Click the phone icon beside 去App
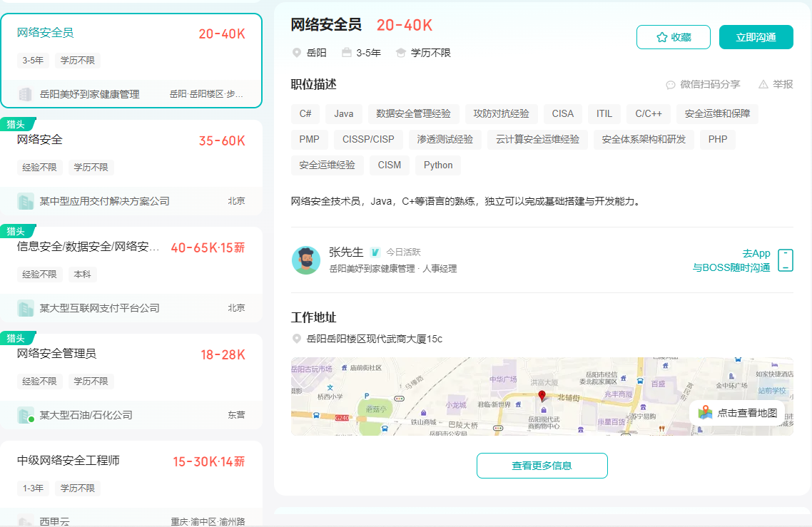This screenshot has width=812, height=527. click(x=785, y=260)
